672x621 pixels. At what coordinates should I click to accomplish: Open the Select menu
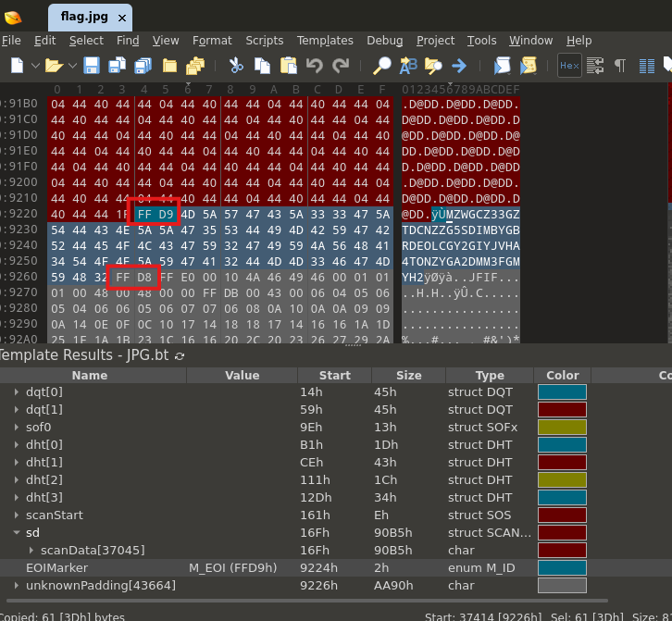86,41
